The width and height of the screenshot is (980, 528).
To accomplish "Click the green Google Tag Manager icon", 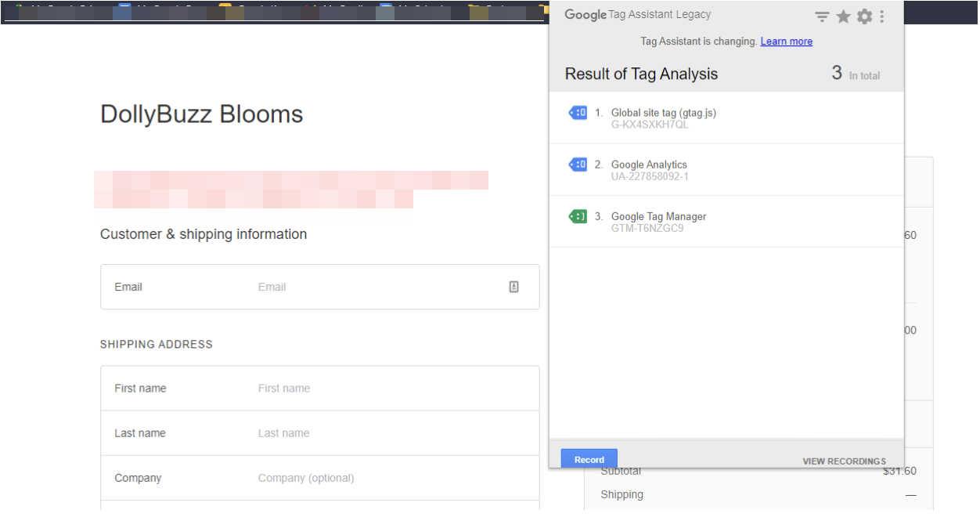I will (x=578, y=216).
